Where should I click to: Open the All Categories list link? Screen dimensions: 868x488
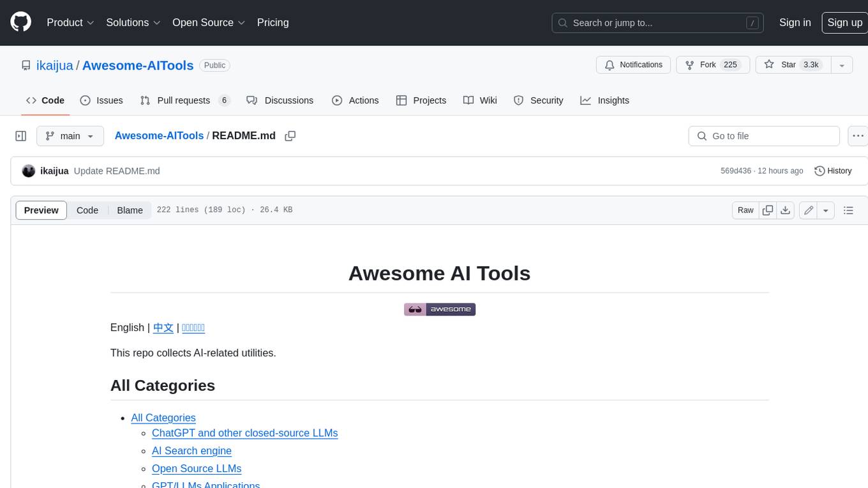pyautogui.click(x=163, y=418)
